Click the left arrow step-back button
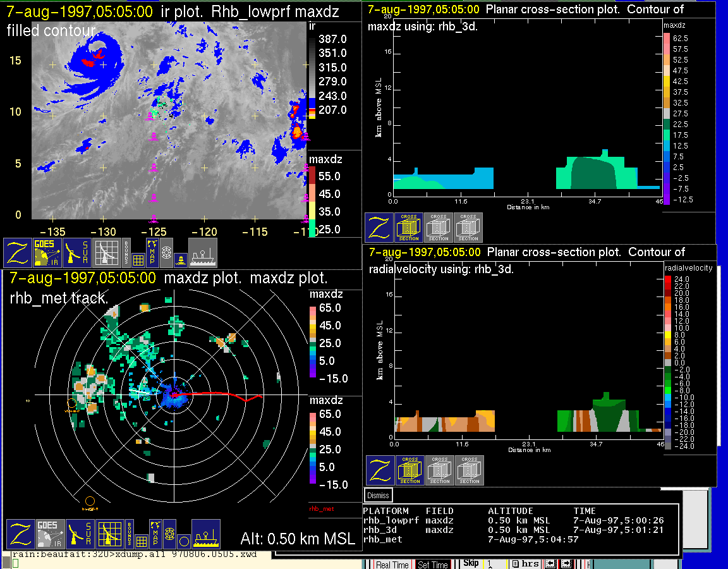 coord(550,564)
